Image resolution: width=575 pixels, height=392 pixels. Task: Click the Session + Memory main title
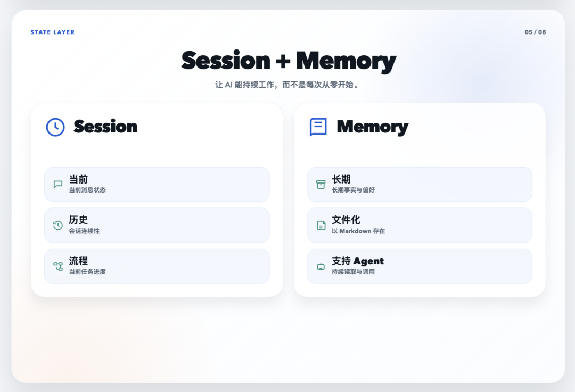[x=289, y=61]
